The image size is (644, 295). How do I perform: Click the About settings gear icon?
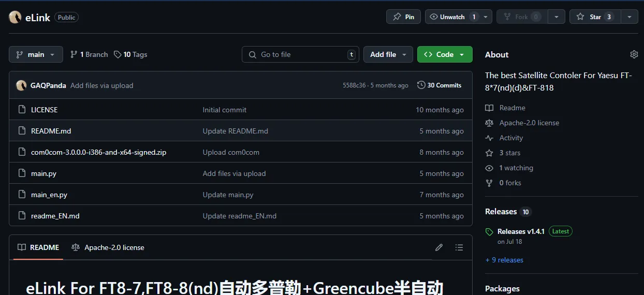pos(634,54)
